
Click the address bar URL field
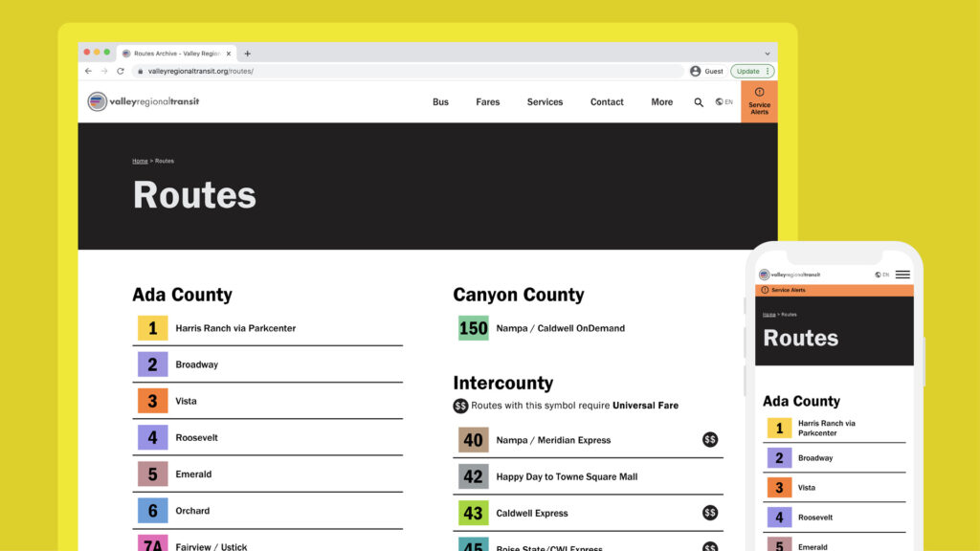(x=408, y=71)
